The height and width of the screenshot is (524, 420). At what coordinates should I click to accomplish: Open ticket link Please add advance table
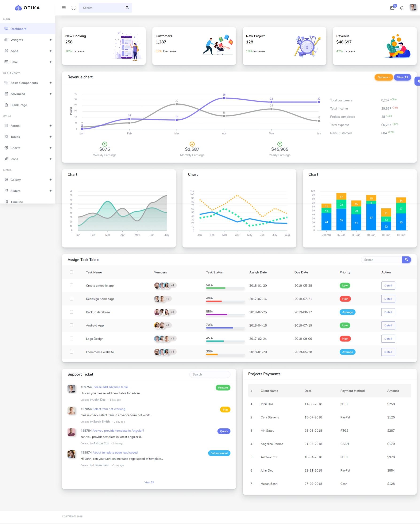click(110, 387)
